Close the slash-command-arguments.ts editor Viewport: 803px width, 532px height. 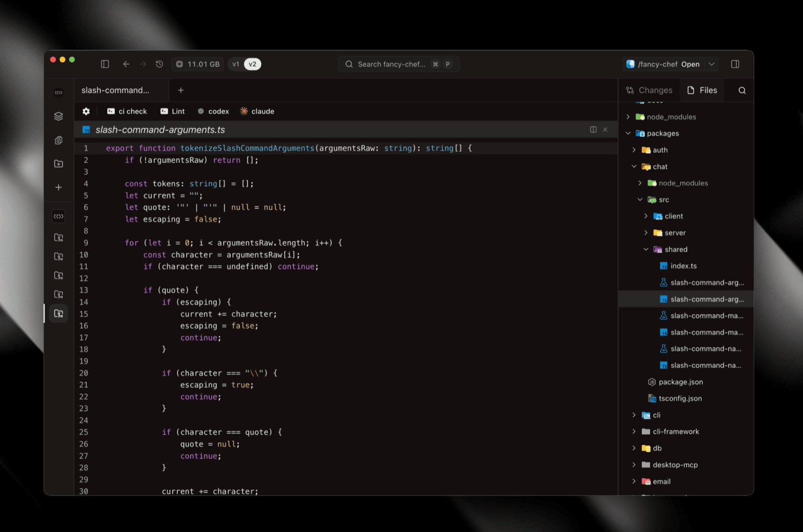pos(605,129)
